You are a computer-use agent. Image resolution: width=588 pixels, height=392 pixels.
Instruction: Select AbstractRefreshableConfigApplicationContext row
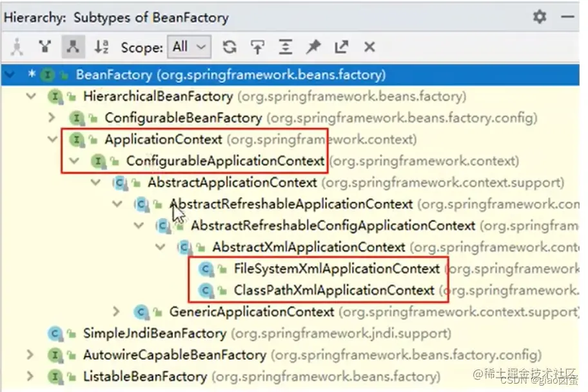(290, 226)
